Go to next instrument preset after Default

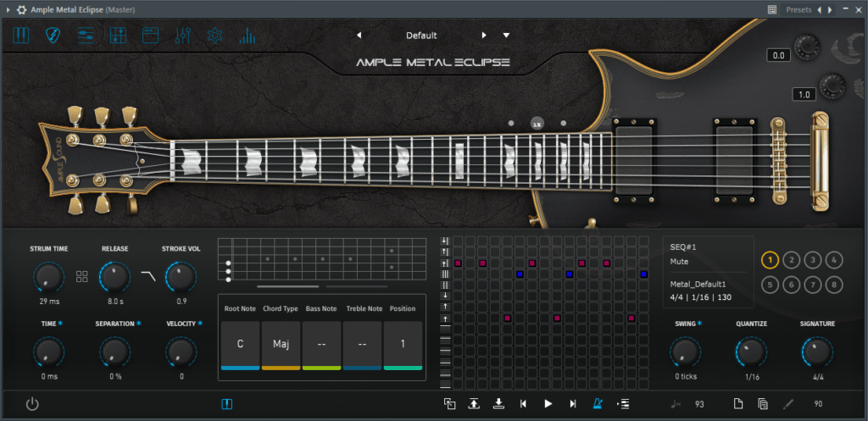pos(484,36)
